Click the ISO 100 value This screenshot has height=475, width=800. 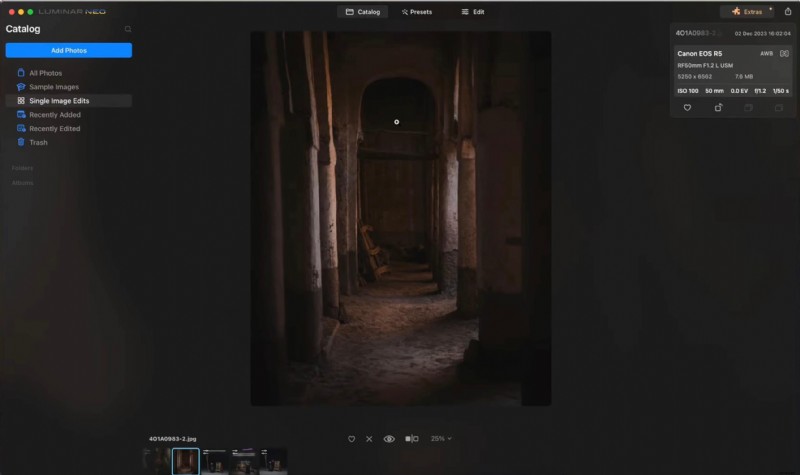tap(688, 91)
